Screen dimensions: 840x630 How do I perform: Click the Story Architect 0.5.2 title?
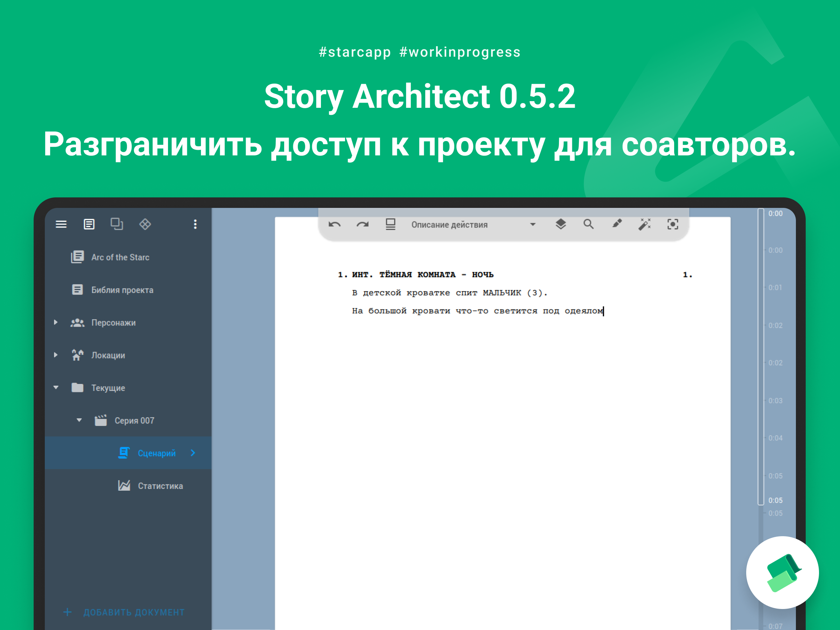420,97
